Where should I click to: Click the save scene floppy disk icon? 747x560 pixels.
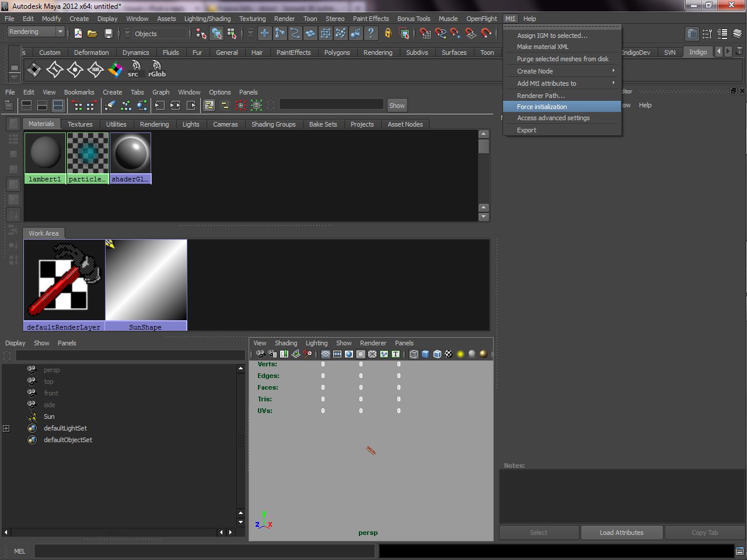tap(108, 34)
